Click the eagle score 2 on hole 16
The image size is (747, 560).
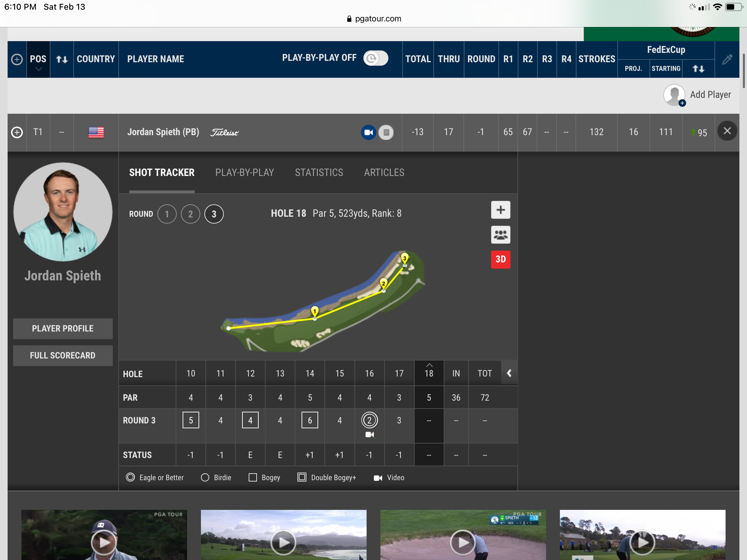click(369, 420)
